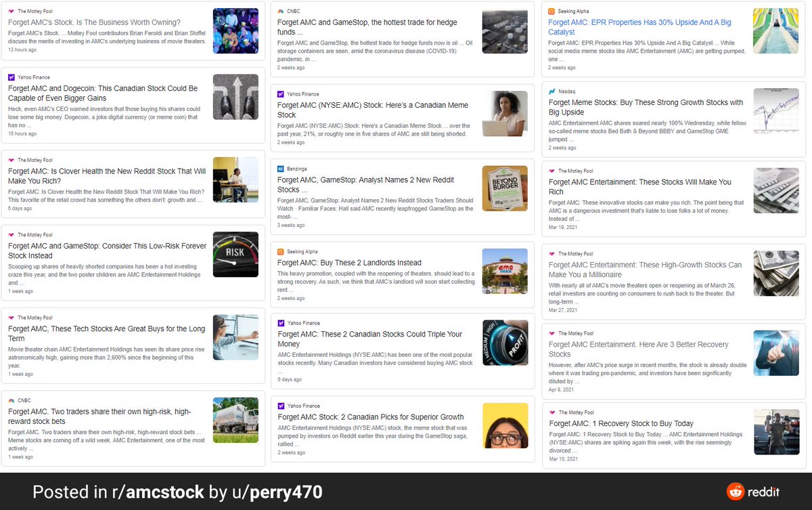Viewport: 812px width, 510px height.
Task: Click the shoes and arrows thumbnail
Action: point(235,97)
